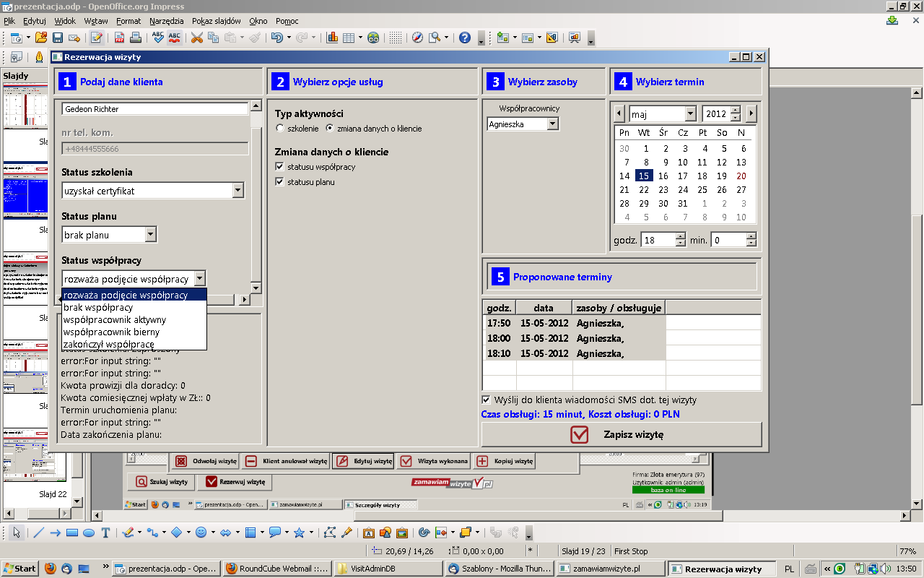Viewport: 924px width, 578px height.
Task: Choose 'współpracownik aktywny' from the list
Action: (134, 319)
